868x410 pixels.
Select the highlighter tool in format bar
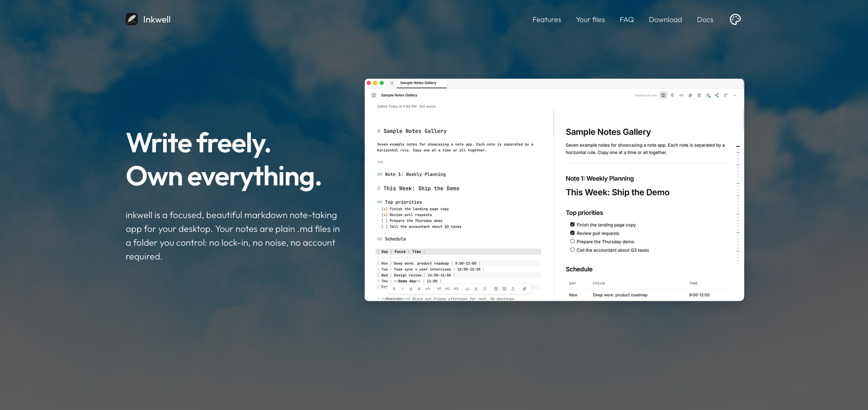467,289
